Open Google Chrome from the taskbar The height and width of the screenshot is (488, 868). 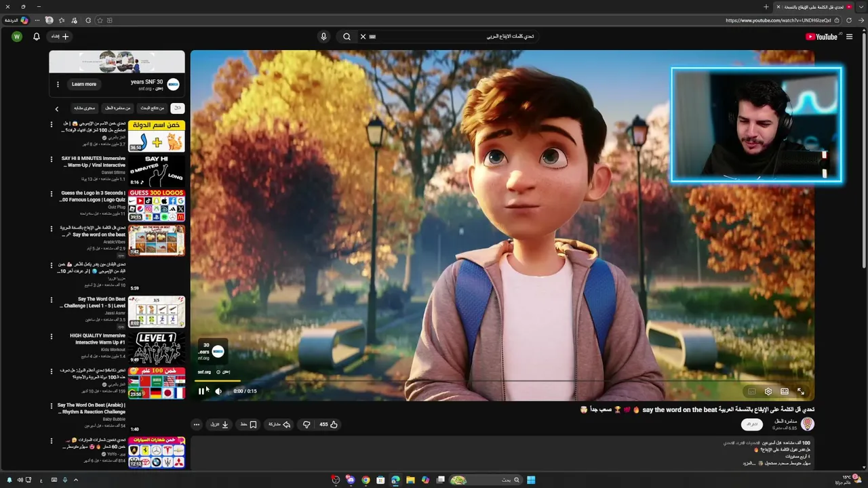pyautogui.click(x=366, y=480)
